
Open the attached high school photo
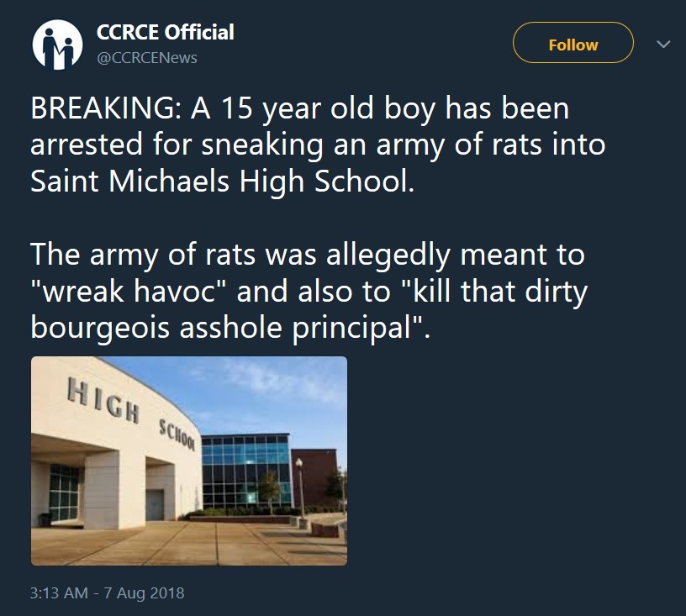coord(188,461)
